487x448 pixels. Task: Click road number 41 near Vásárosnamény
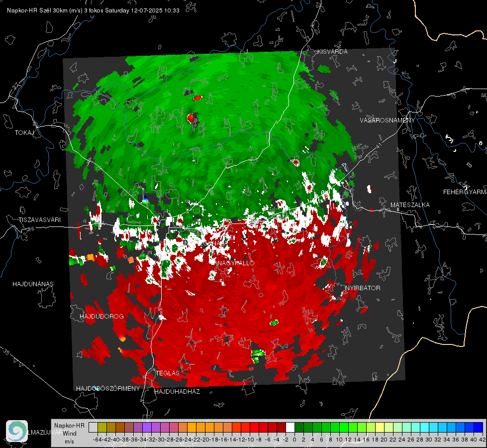click(x=378, y=145)
